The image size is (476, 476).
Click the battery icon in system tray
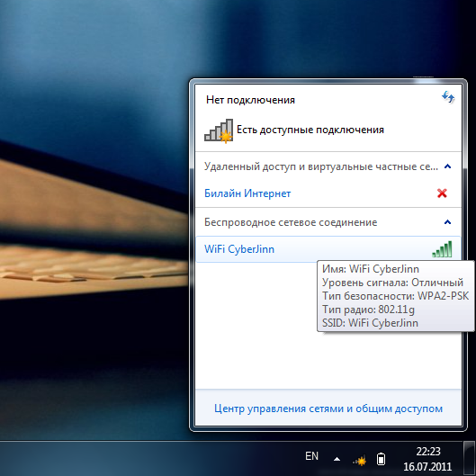pos(382,459)
